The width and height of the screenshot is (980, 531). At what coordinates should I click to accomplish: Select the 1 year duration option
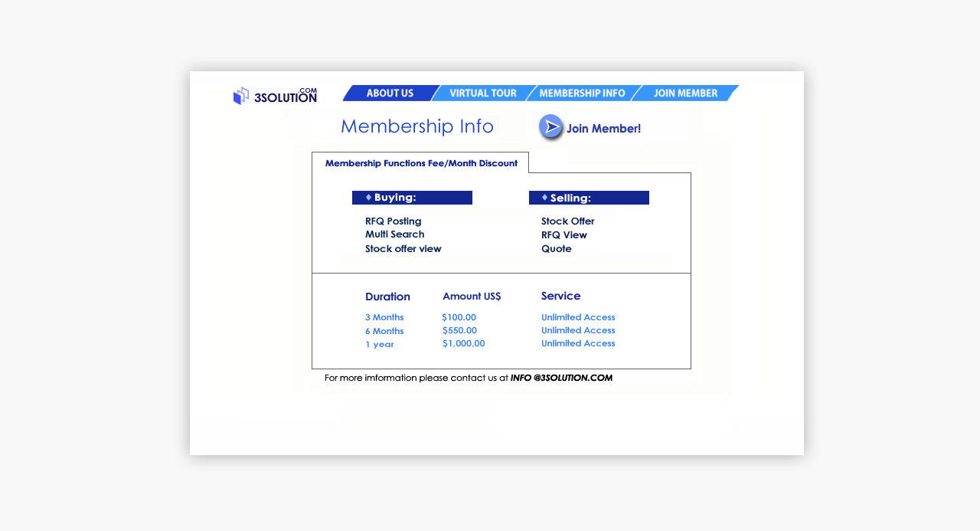pos(379,344)
